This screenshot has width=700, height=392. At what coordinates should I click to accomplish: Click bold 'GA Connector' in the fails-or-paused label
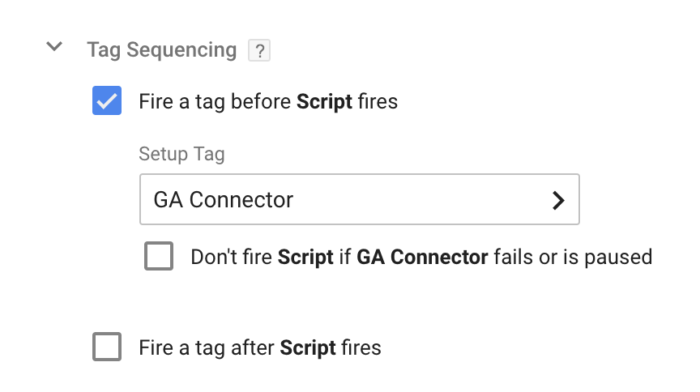click(422, 257)
